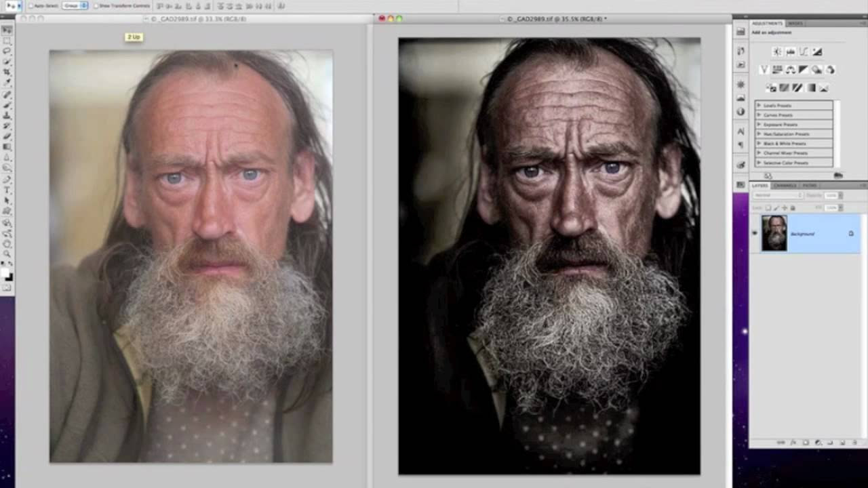868x488 pixels.
Task: Expand Curves Presets
Action: click(x=759, y=115)
